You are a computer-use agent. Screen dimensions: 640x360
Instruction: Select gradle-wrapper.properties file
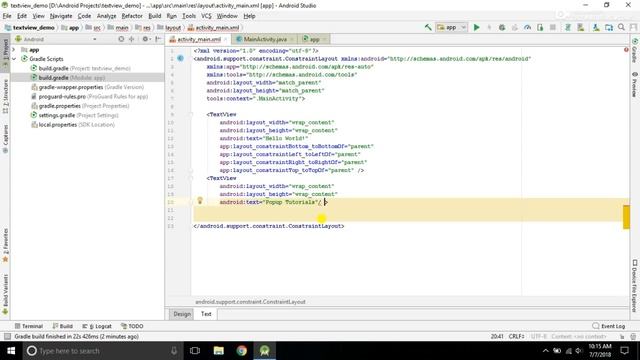click(x=87, y=87)
